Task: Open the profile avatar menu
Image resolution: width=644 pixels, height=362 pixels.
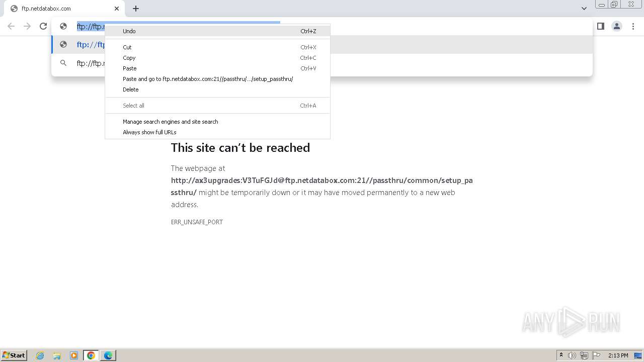Action: (x=617, y=26)
